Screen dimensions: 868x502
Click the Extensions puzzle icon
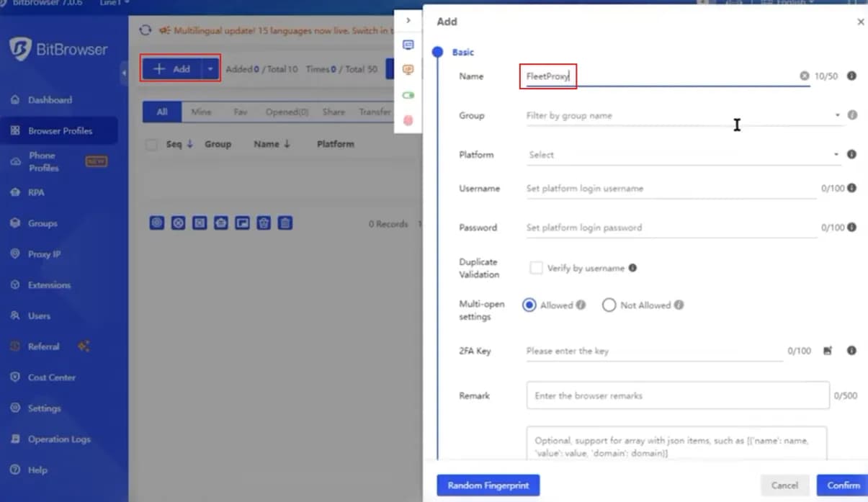[x=15, y=285]
